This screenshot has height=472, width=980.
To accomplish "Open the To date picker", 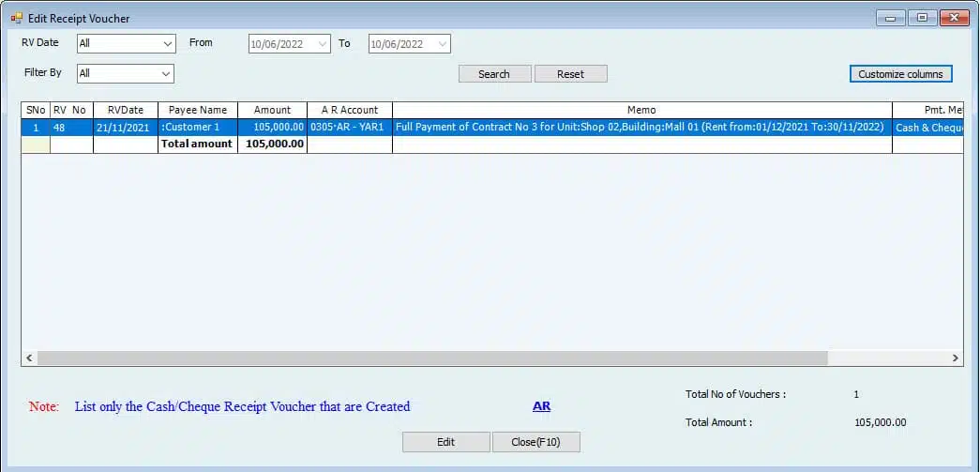I will (410, 44).
